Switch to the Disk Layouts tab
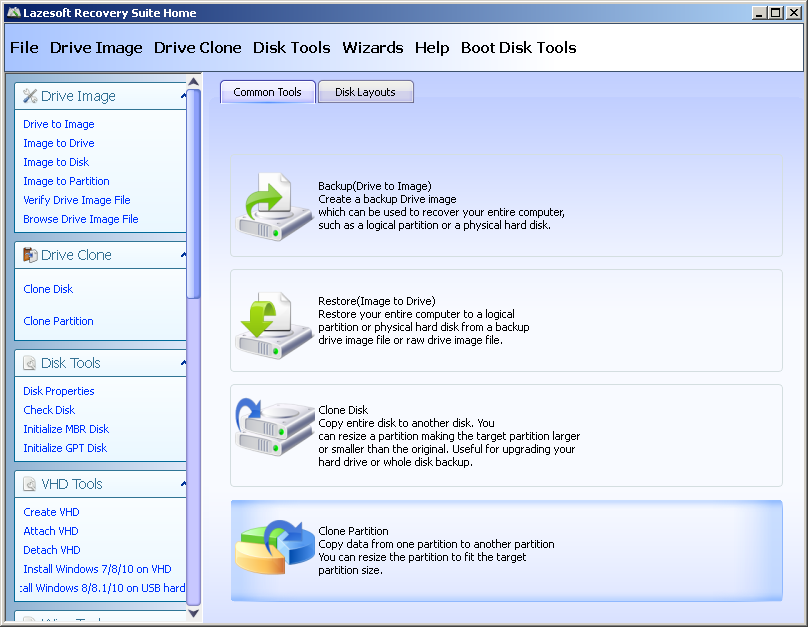This screenshot has height=627, width=808. [x=365, y=92]
